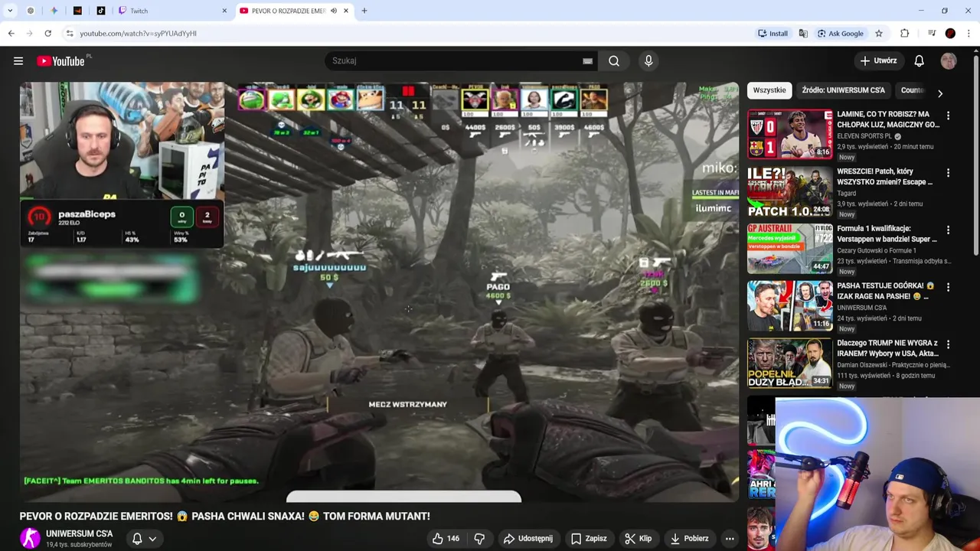Click the search magnifier button
Viewport: 980px width, 551px height.
(614, 61)
